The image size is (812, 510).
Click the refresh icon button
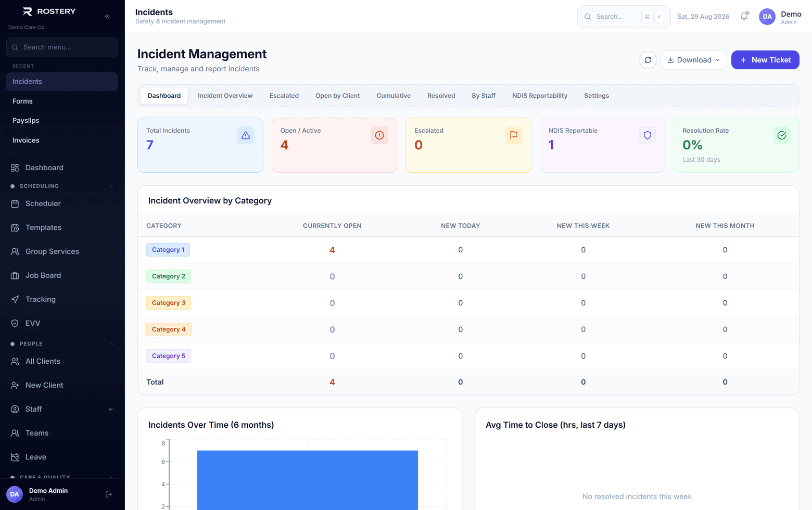(x=648, y=60)
